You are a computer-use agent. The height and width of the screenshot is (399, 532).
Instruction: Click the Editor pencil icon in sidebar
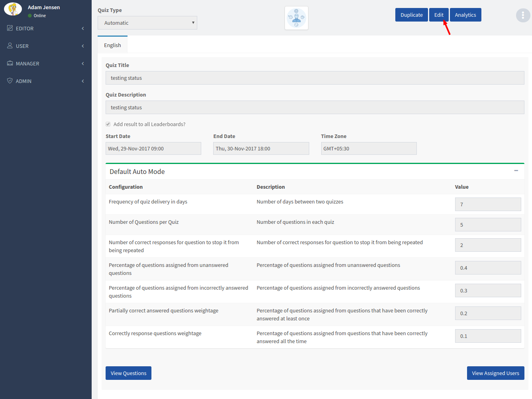coord(10,28)
